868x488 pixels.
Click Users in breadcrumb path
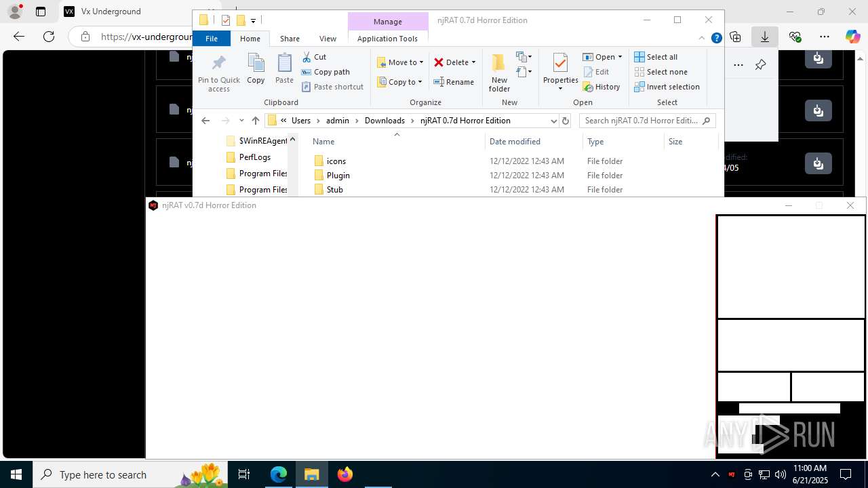[301, 121]
